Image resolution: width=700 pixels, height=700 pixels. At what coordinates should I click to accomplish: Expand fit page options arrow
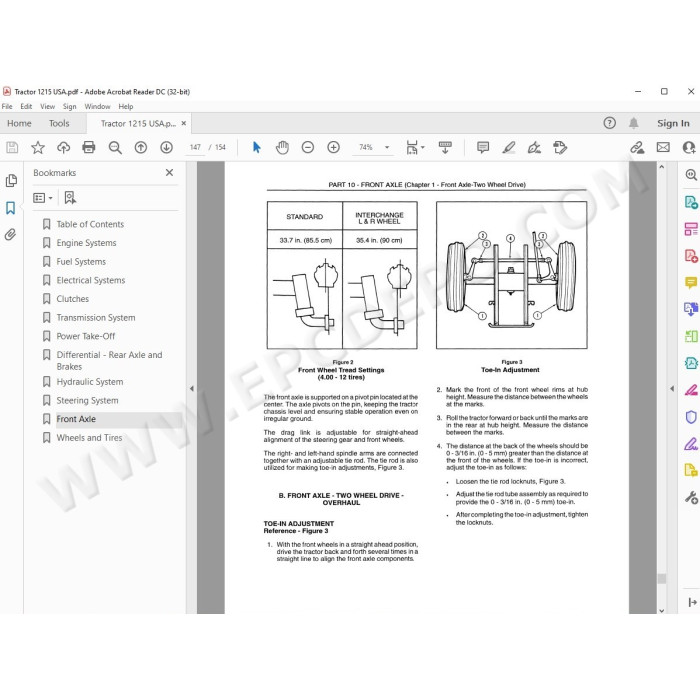point(423,147)
